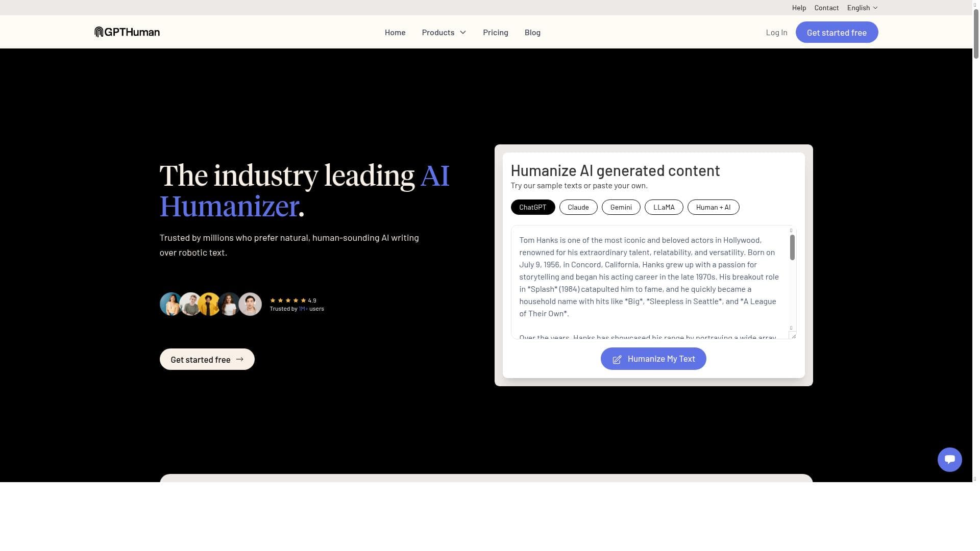980x551 pixels.
Task: Click the Humanize My Text button
Action: [653, 359]
